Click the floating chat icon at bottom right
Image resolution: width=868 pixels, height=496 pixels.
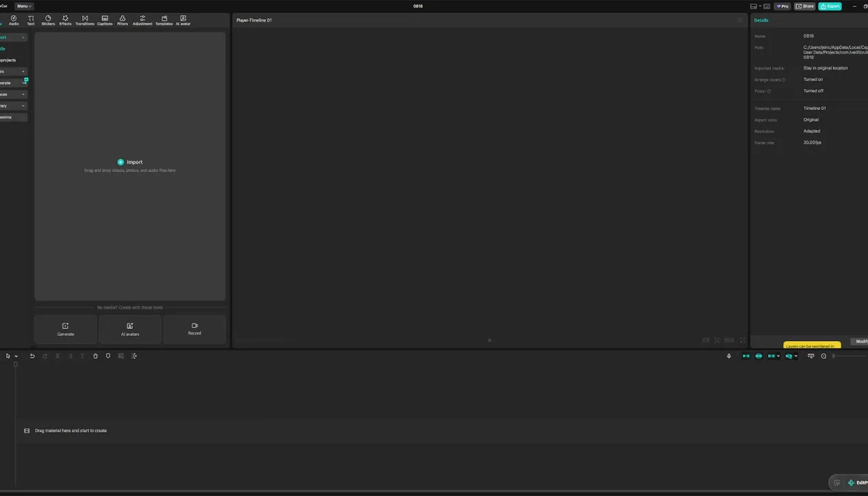pos(836,483)
